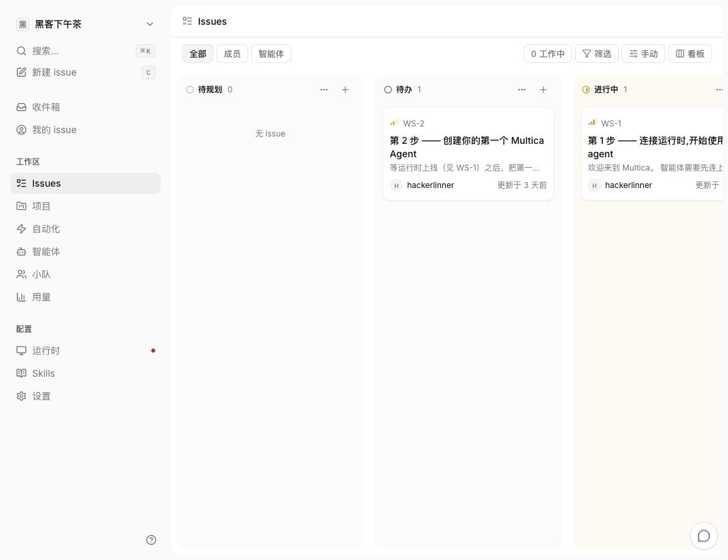This screenshot has height=560, width=728.
Task: Click the 黑 workspace avatar icon
Action: 22,24
